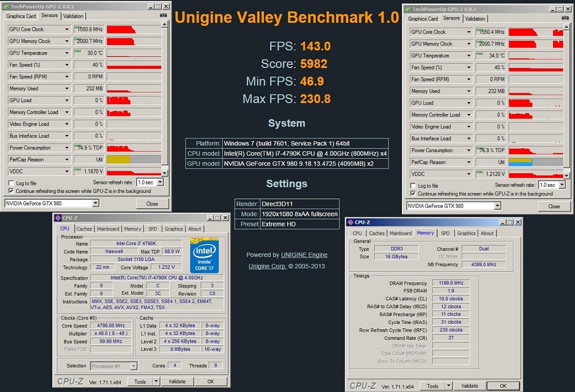This screenshot has height=392, width=575.
Task: Uncheck continue refreshing option in right GPU-Z
Action: pos(413,193)
